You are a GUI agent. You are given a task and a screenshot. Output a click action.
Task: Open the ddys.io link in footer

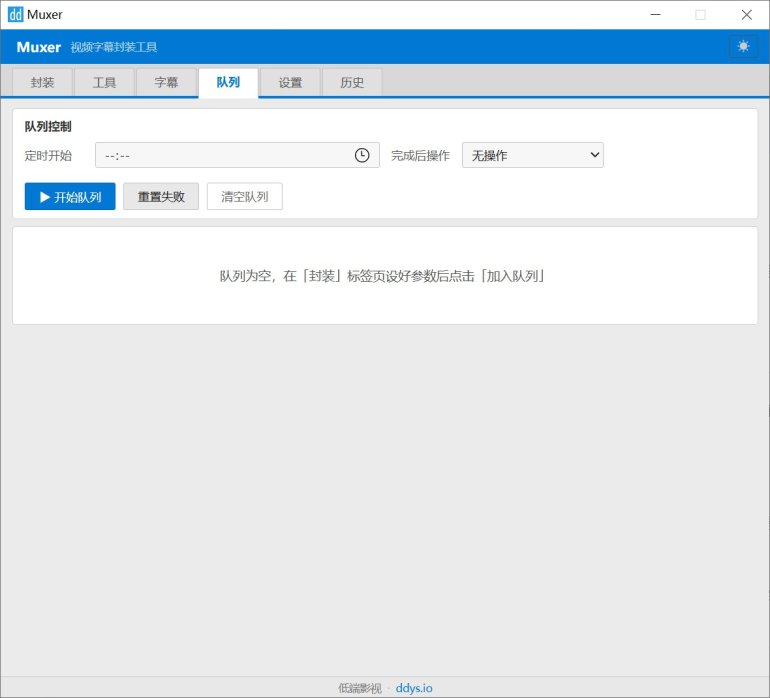414,688
